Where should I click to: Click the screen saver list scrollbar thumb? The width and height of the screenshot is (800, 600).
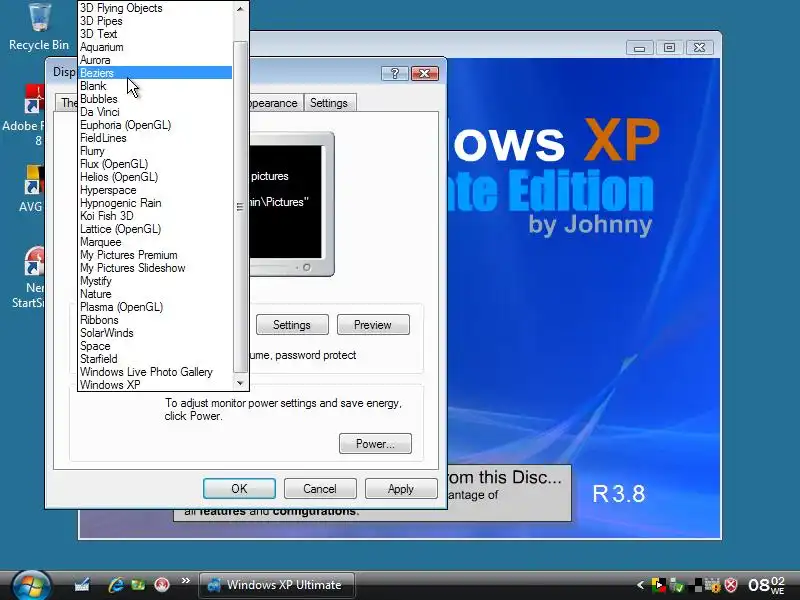[240, 207]
